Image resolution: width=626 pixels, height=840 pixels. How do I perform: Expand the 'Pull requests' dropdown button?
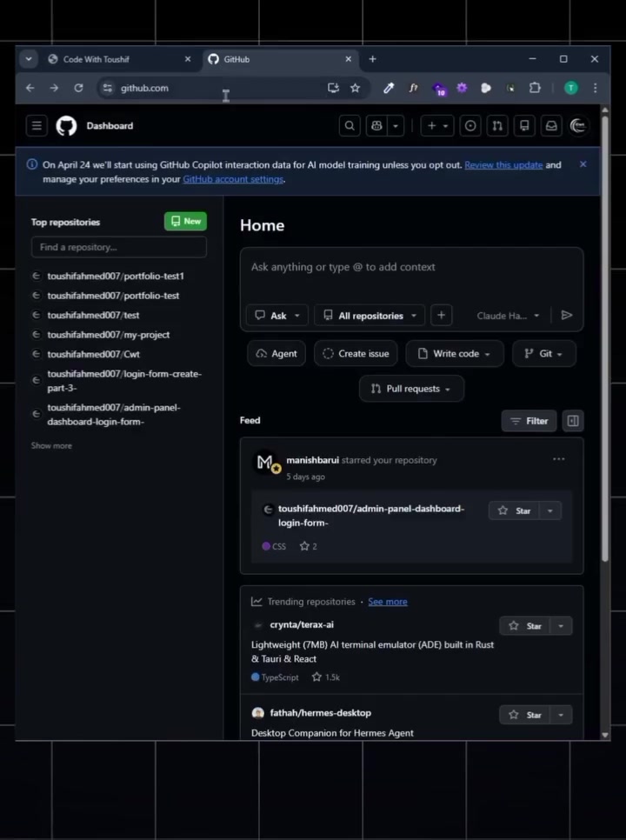click(411, 389)
